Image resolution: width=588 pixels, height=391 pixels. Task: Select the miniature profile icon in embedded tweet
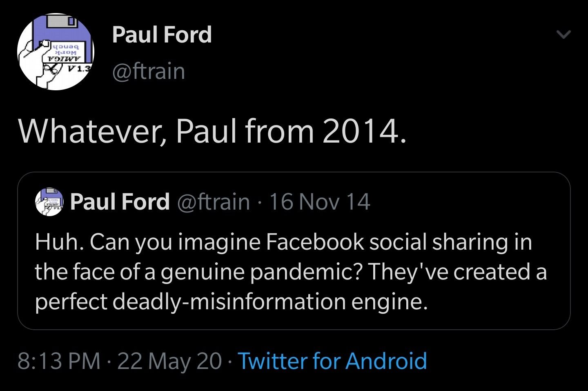49,201
